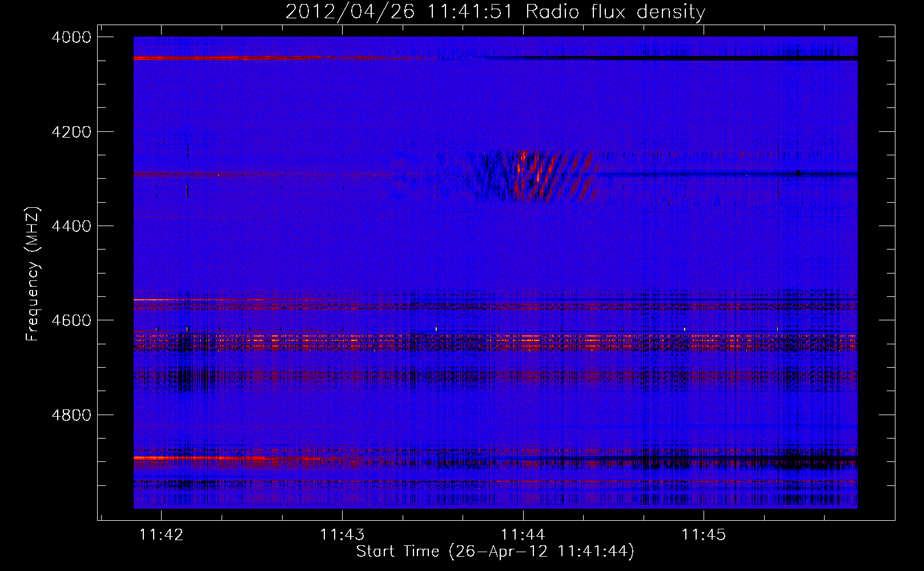Select the 4000 frequency axis label
This screenshot has width=924, height=571.
pos(71,37)
